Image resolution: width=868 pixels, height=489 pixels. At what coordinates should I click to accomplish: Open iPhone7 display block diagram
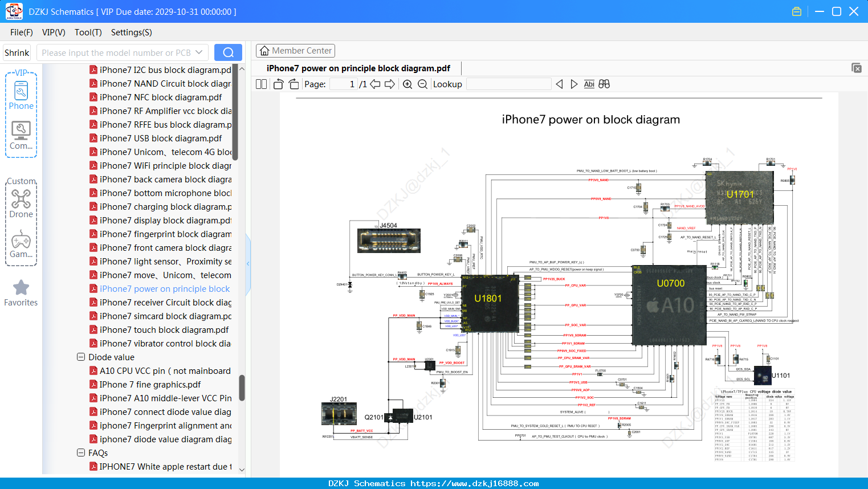coord(161,221)
